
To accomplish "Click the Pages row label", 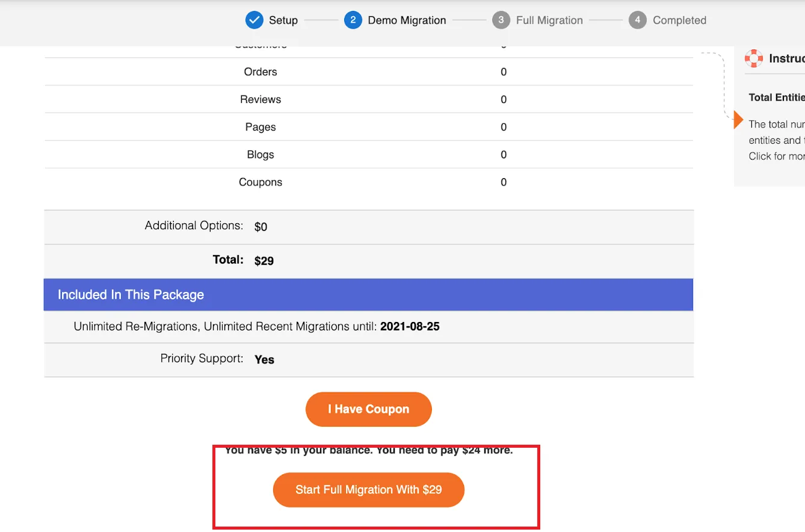I will (x=261, y=127).
